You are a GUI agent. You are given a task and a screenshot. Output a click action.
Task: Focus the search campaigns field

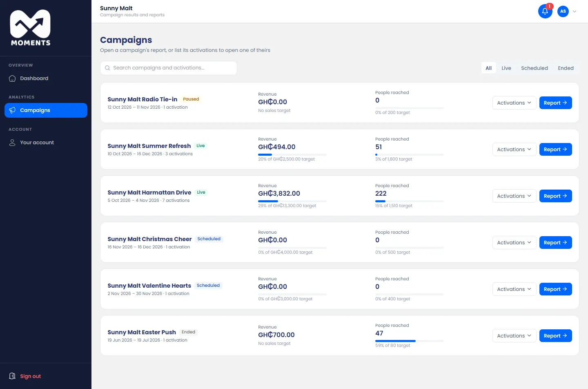(x=169, y=68)
